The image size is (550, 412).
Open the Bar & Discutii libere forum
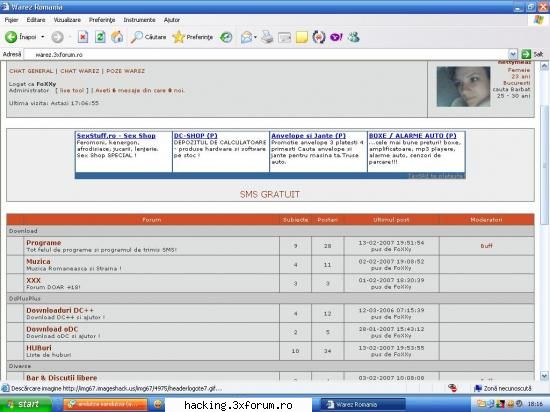[62, 378]
